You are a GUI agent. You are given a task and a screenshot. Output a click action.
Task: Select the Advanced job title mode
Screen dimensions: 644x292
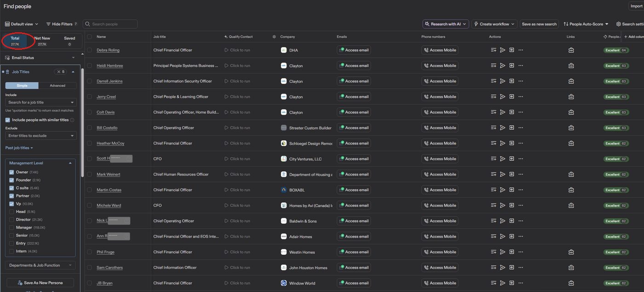(57, 86)
